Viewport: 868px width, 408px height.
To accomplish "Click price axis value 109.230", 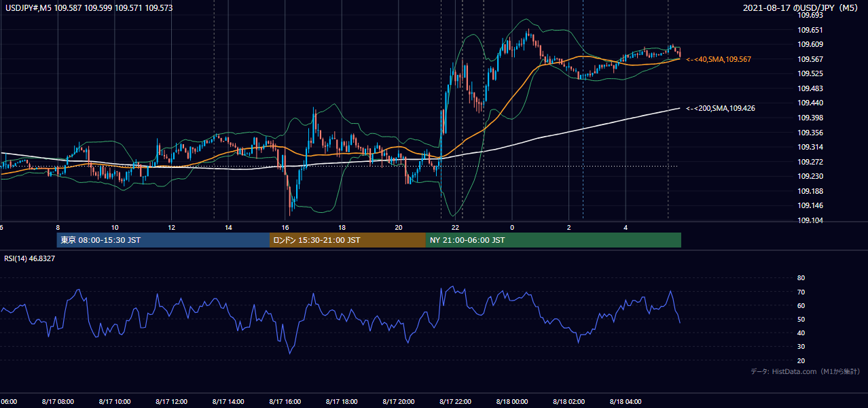I will pos(810,176).
